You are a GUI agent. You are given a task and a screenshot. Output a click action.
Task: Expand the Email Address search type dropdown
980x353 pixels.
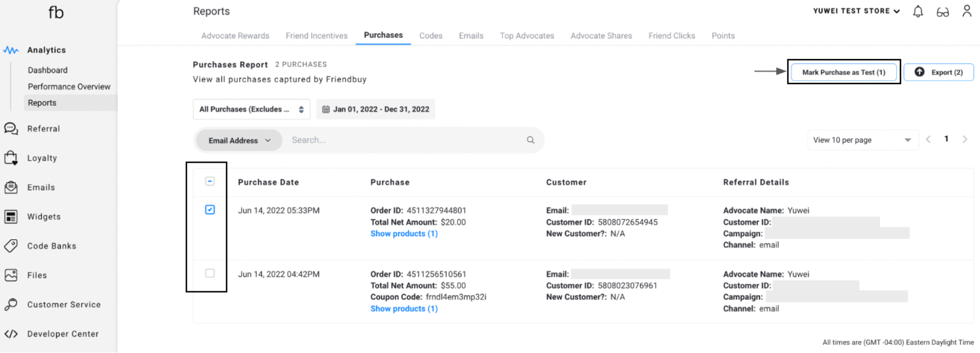click(x=239, y=140)
